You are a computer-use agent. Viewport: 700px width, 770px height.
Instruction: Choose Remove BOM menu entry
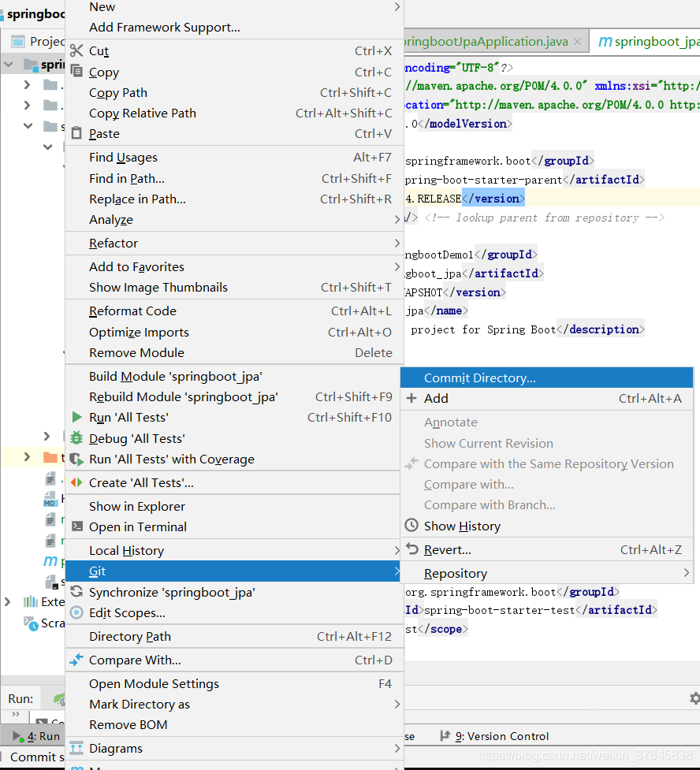[x=234, y=724]
